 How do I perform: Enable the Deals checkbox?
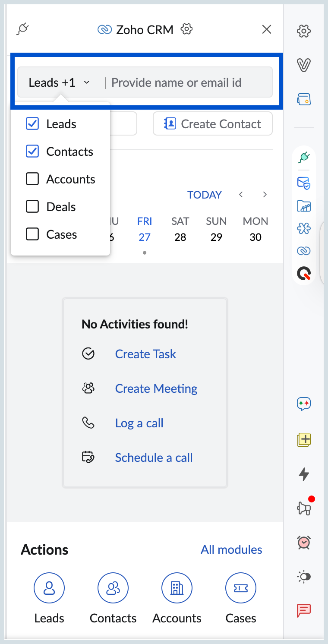32,207
